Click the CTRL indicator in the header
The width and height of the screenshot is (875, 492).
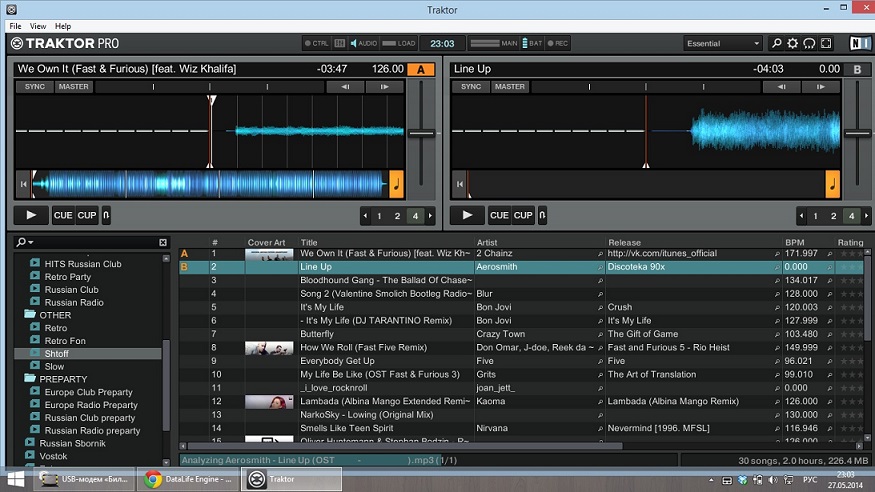tap(316, 43)
